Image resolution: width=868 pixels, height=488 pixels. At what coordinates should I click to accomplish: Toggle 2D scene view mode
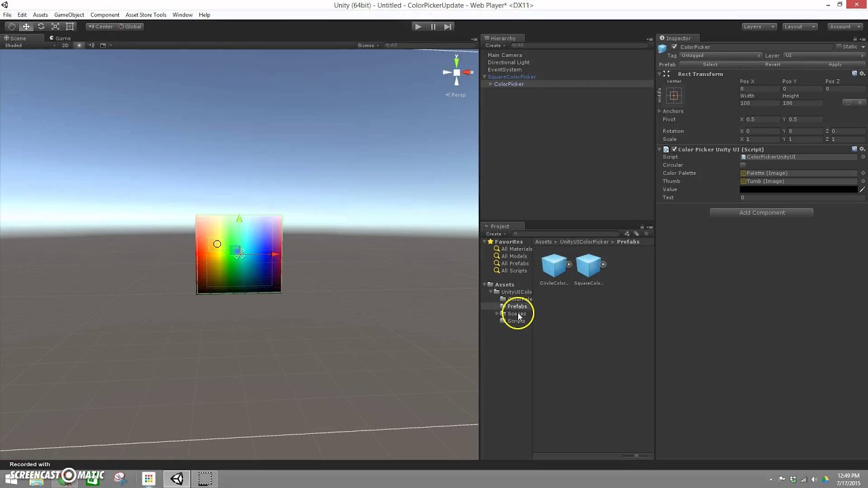coord(65,45)
